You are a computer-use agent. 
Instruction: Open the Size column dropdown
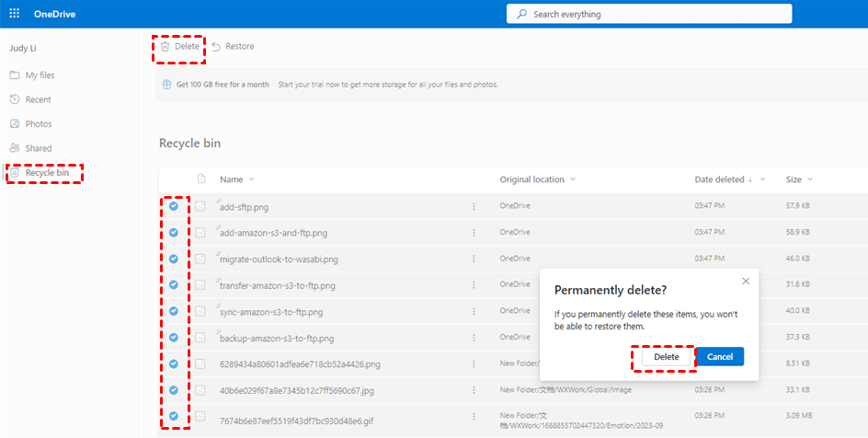[x=810, y=179]
